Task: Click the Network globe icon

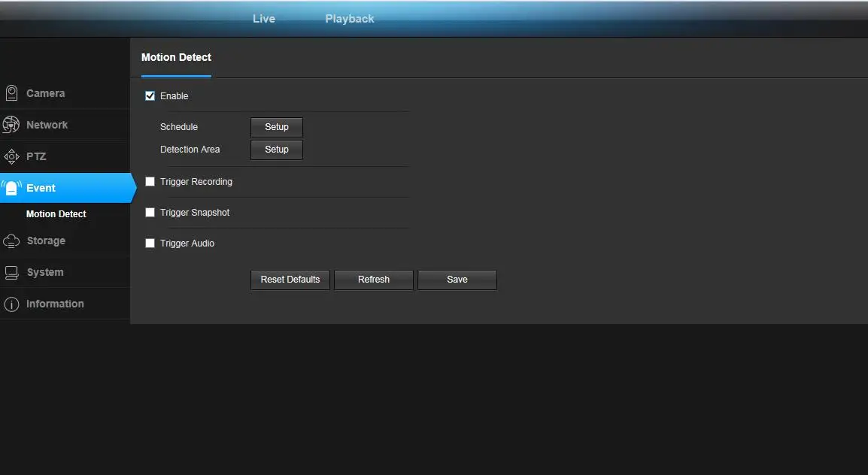Action: tap(11, 125)
